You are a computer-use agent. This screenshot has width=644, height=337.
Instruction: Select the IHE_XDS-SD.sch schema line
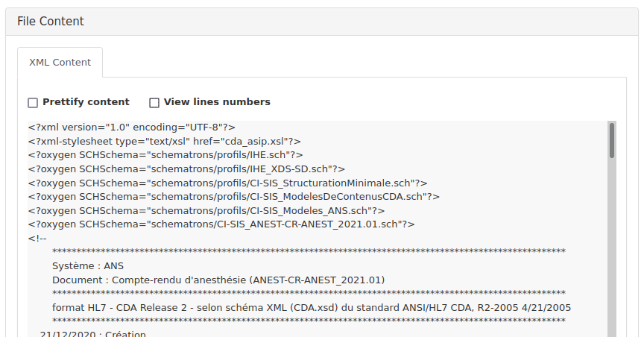[186, 169]
